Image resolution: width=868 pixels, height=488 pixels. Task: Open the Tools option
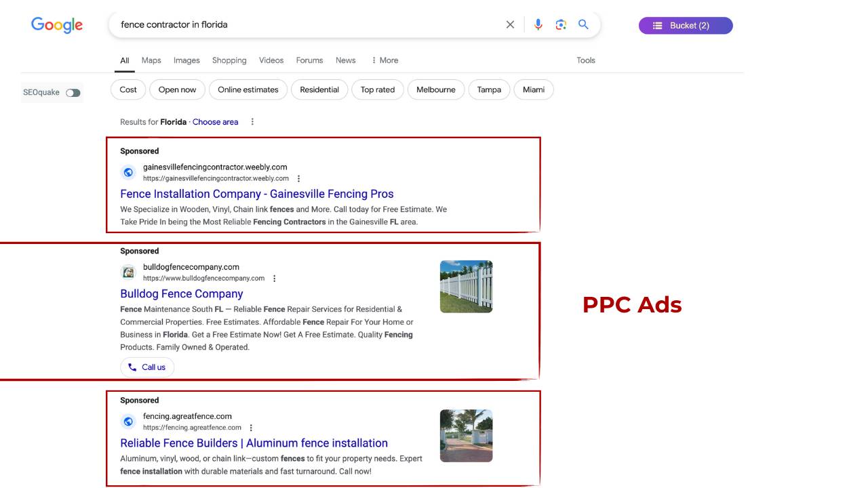(586, 60)
